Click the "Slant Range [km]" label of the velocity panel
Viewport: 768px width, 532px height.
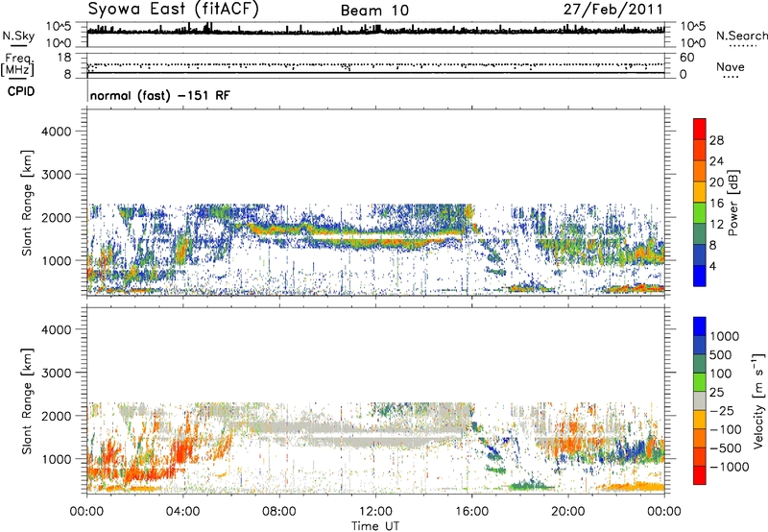27,401
